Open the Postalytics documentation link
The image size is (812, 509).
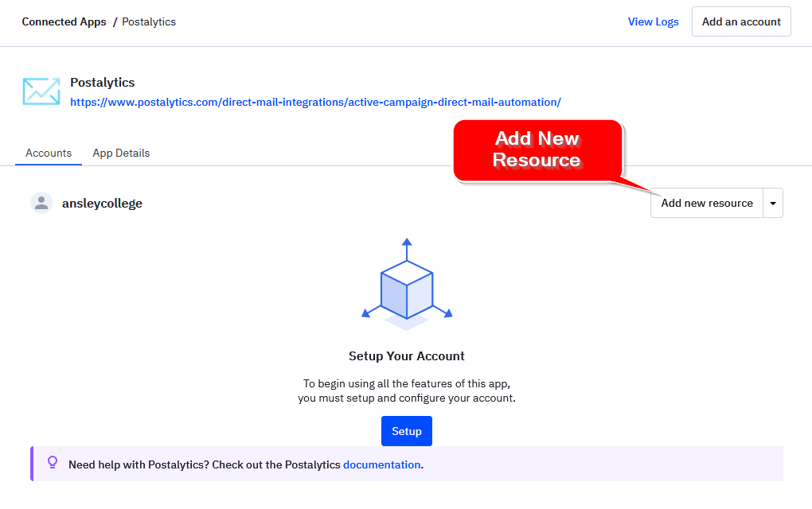pos(381,464)
